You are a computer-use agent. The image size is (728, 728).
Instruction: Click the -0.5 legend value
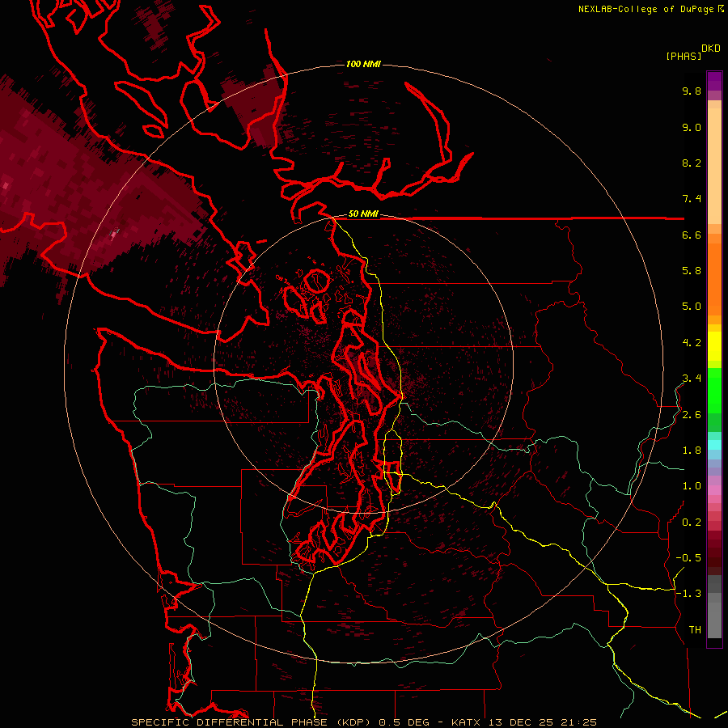pos(688,558)
